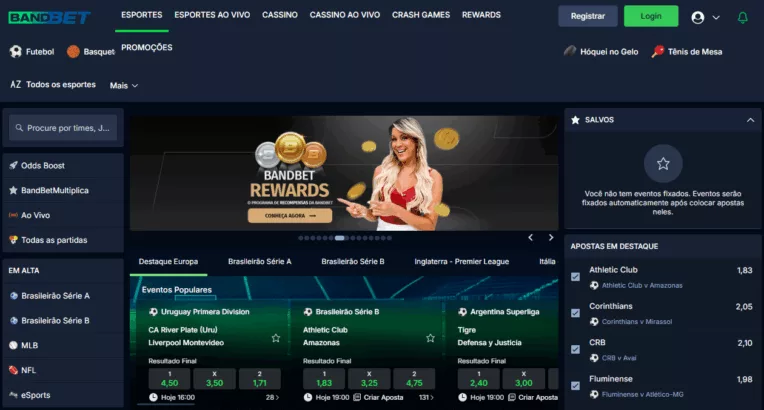Toggle the Corinthians featured bet checkbox

(575, 313)
